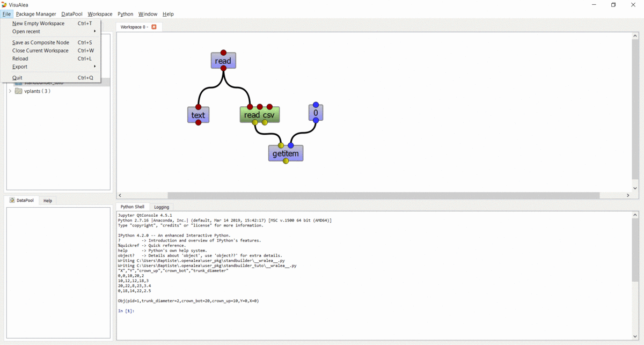Expand the vplants package tree item
This screenshot has width=644, height=345.
pos(10,91)
